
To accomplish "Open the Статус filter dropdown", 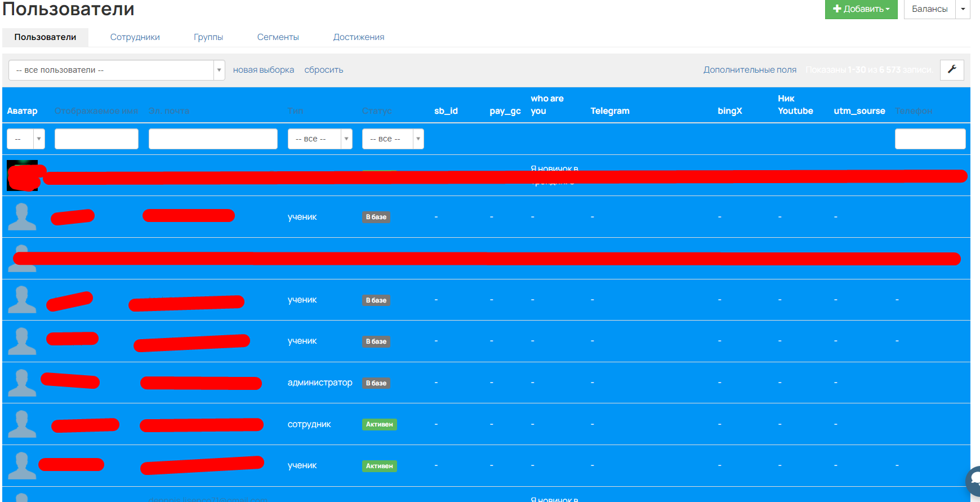I will 393,139.
